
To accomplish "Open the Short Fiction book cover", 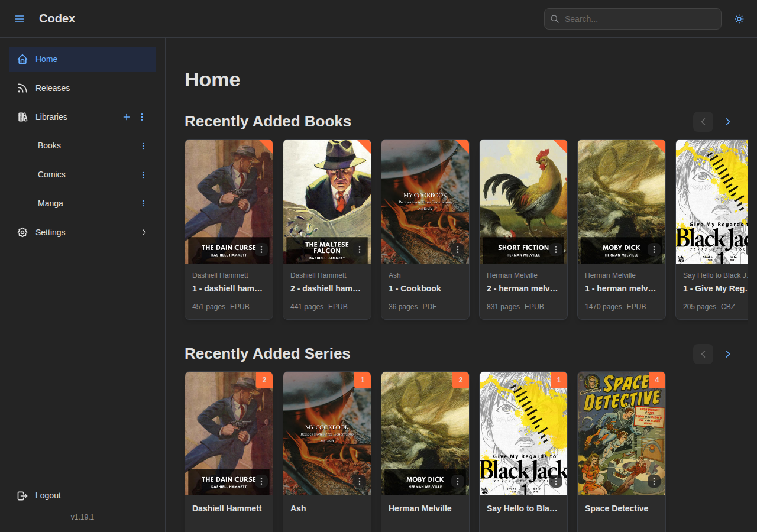I will [523, 202].
